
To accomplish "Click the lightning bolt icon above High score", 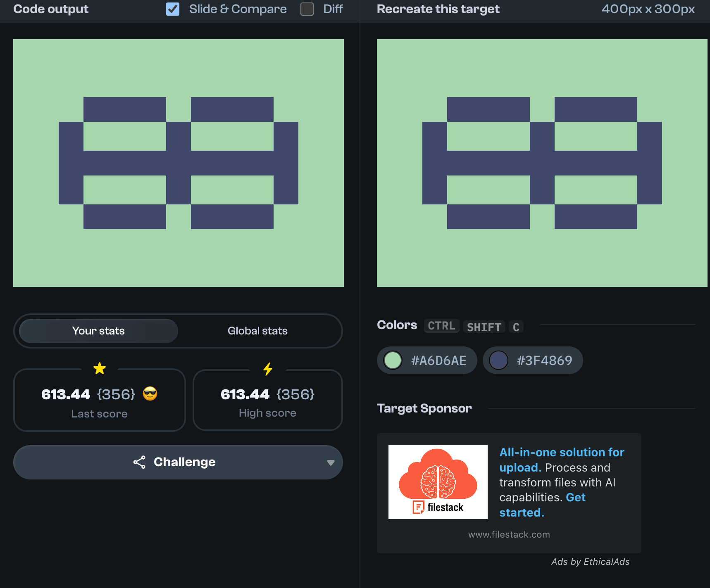I will coord(268,369).
